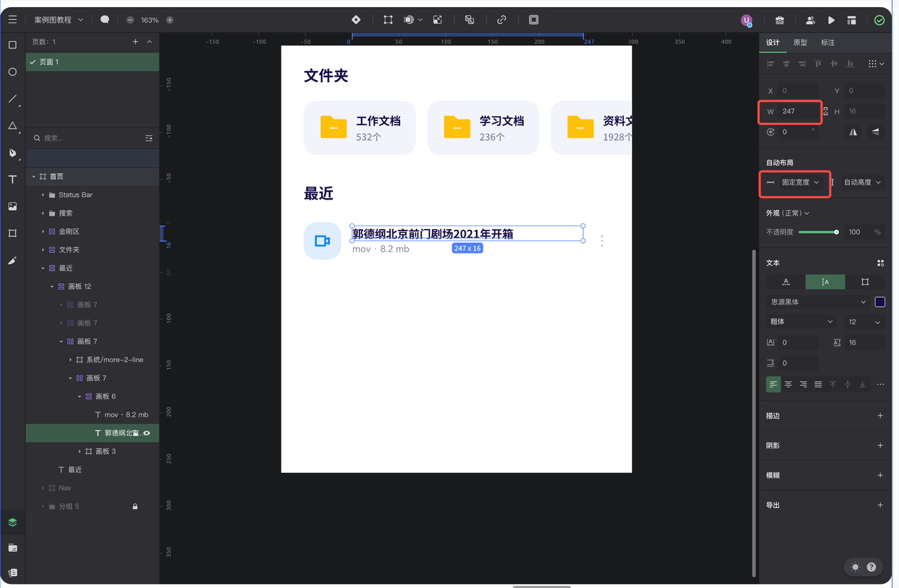This screenshot has height=588, width=899.
Task: Select the Rectangle tool in left toolbar
Action: pyautogui.click(x=13, y=45)
